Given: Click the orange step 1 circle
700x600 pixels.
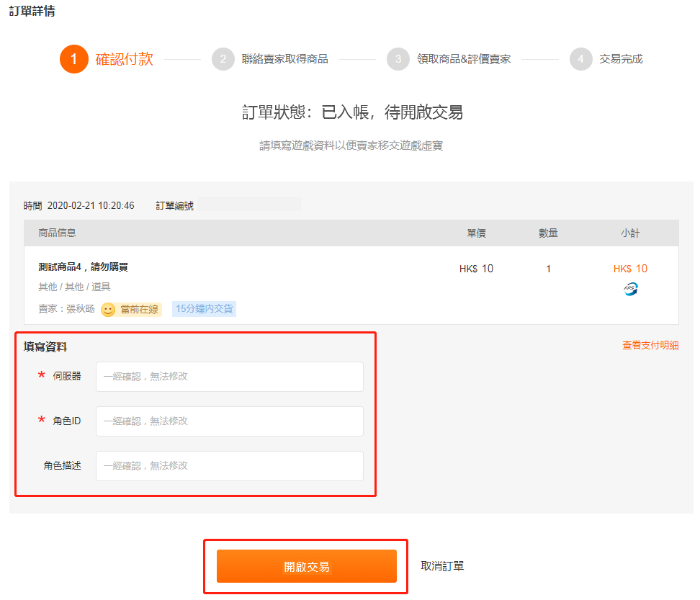Looking at the screenshot, I should 73,59.
